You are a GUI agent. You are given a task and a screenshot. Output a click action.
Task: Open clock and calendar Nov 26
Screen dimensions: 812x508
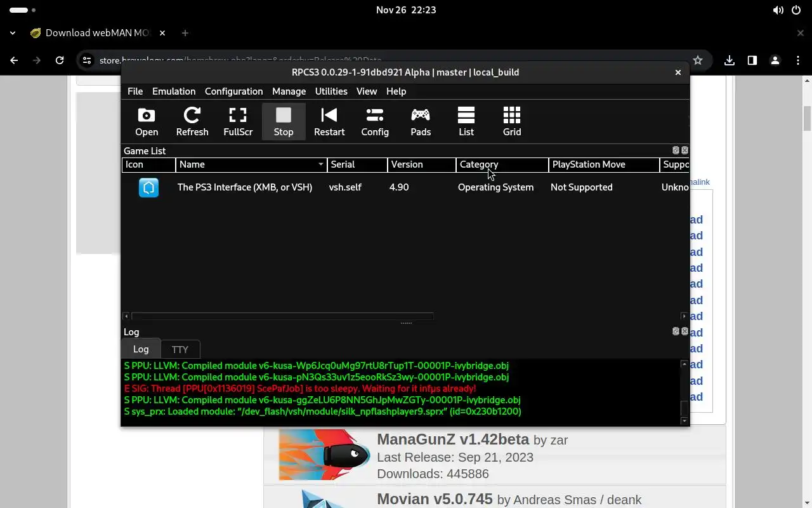[x=406, y=10]
